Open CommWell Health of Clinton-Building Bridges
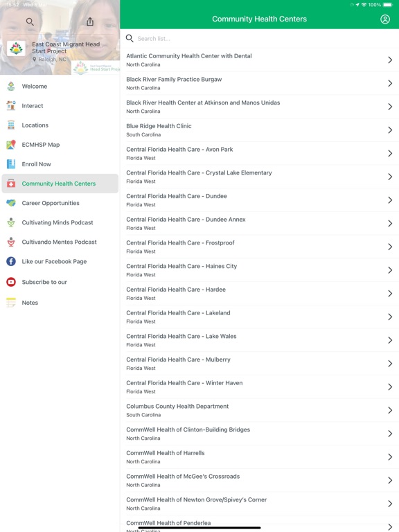The image size is (399, 532). point(260,434)
